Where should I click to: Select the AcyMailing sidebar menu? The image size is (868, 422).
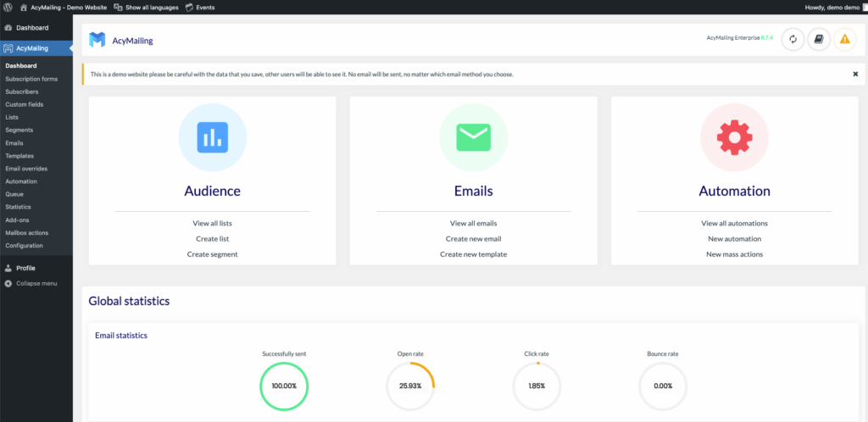[x=36, y=48]
